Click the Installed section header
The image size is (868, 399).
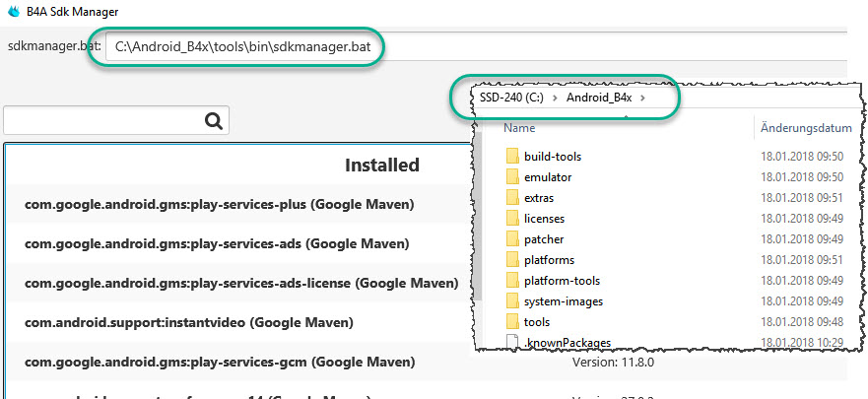pos(382,165)
